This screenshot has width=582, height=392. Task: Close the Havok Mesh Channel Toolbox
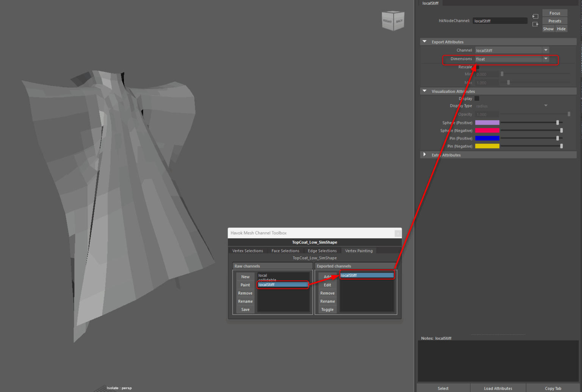[397, 233]
